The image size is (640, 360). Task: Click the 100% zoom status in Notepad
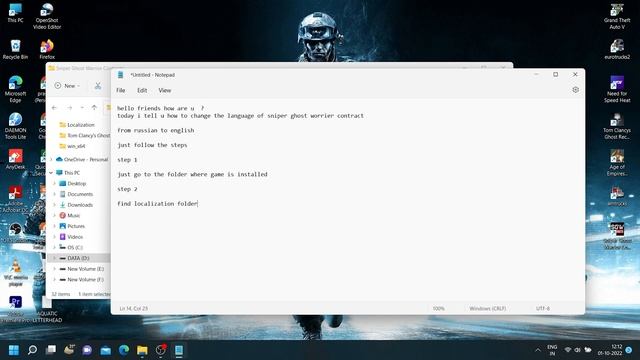438,309
